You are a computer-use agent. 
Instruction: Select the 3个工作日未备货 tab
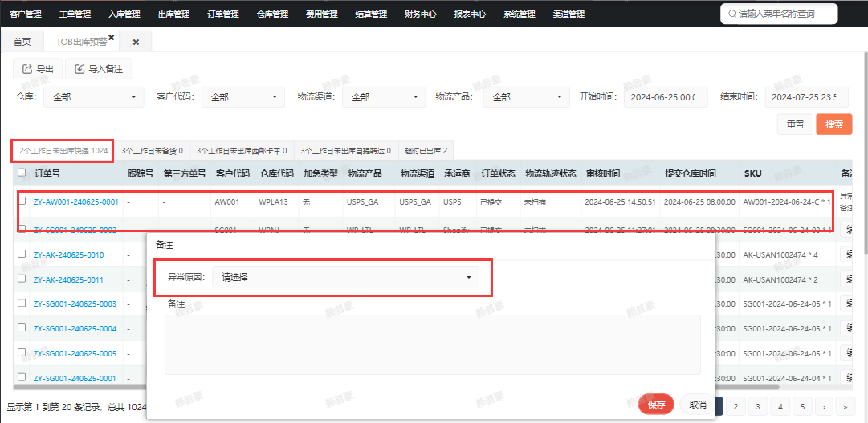point(152,151)
